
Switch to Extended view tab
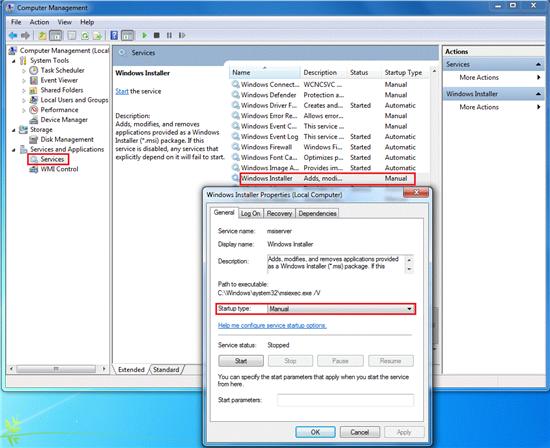click(x=131, y=369)
